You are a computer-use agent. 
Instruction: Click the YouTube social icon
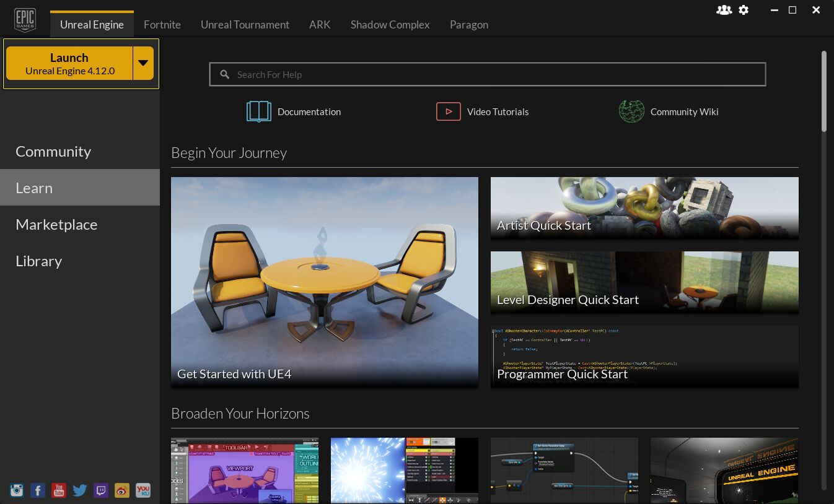point(59,490)
